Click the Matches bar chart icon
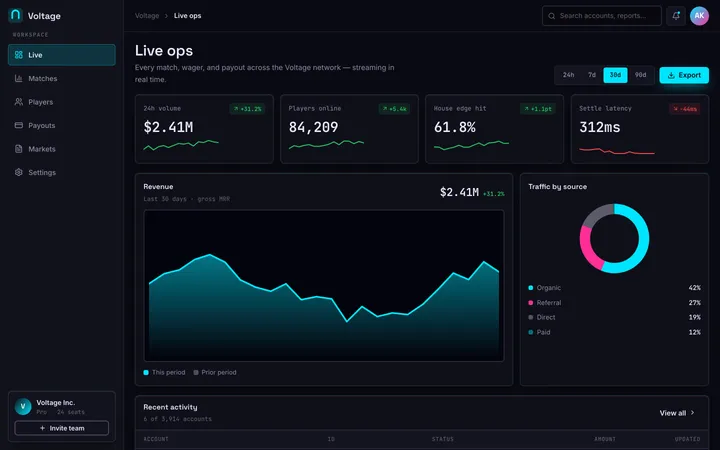 [x=18, y=79]
